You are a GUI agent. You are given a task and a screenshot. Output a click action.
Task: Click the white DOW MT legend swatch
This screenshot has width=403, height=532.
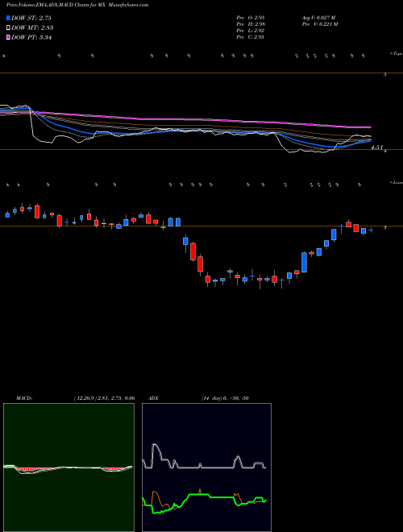(x=8, y=28)
